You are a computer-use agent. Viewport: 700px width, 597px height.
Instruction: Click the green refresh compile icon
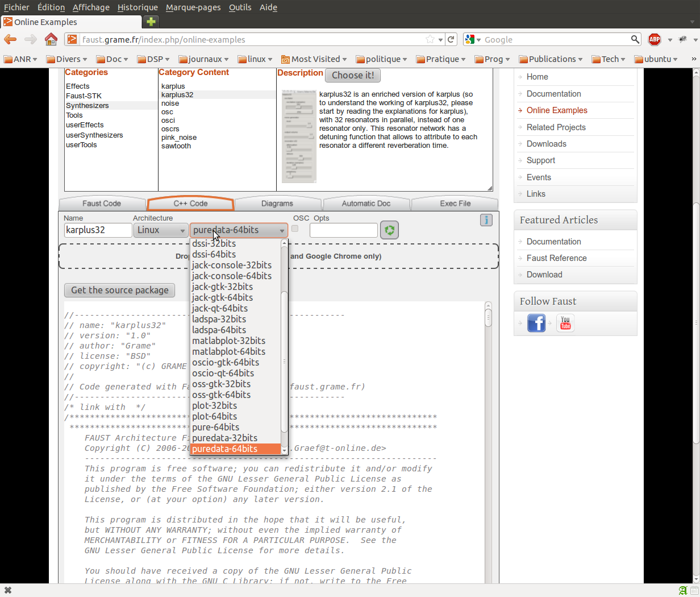tap(389, 230)
